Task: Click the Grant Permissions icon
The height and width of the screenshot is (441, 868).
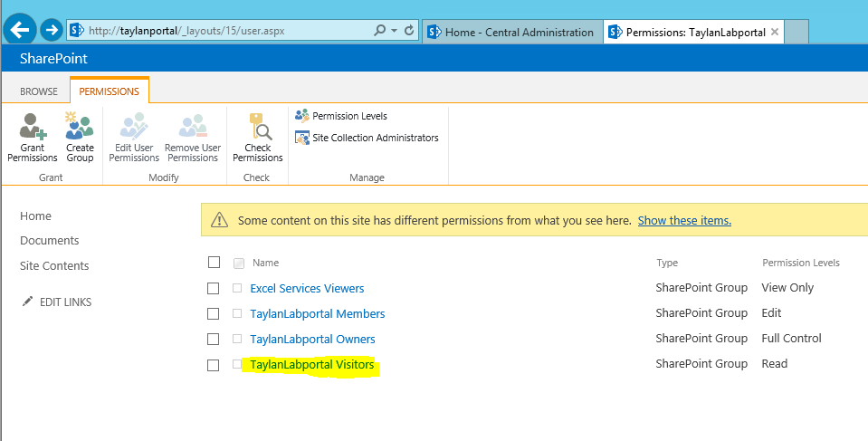Action: [33, 126]
